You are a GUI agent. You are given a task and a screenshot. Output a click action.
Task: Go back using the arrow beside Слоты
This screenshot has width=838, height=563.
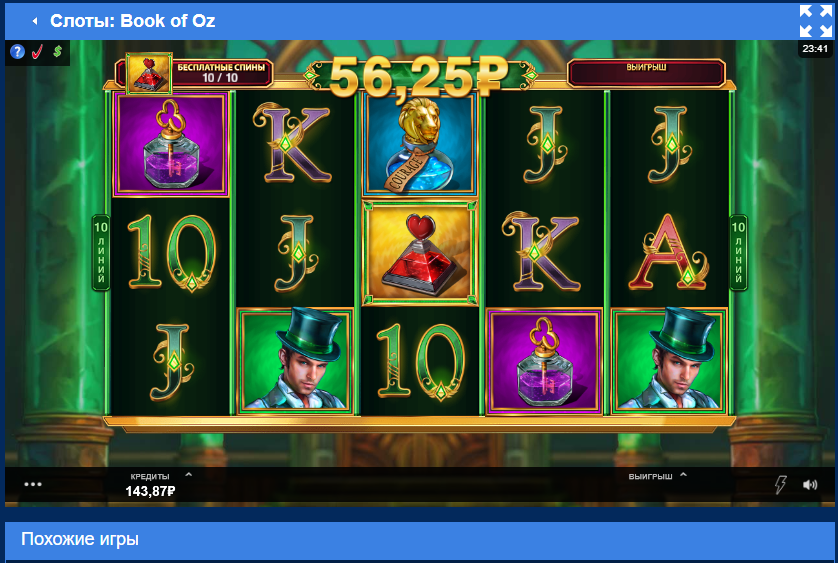35,21
